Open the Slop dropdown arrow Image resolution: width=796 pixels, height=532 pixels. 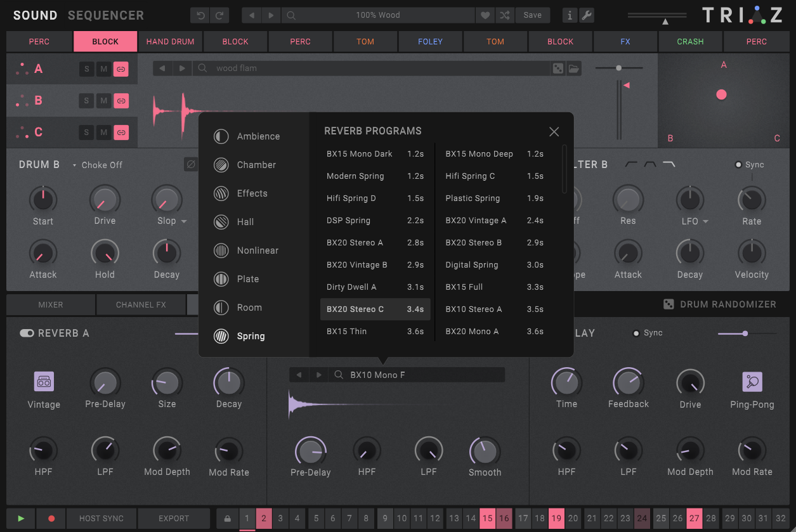point(184,222)
